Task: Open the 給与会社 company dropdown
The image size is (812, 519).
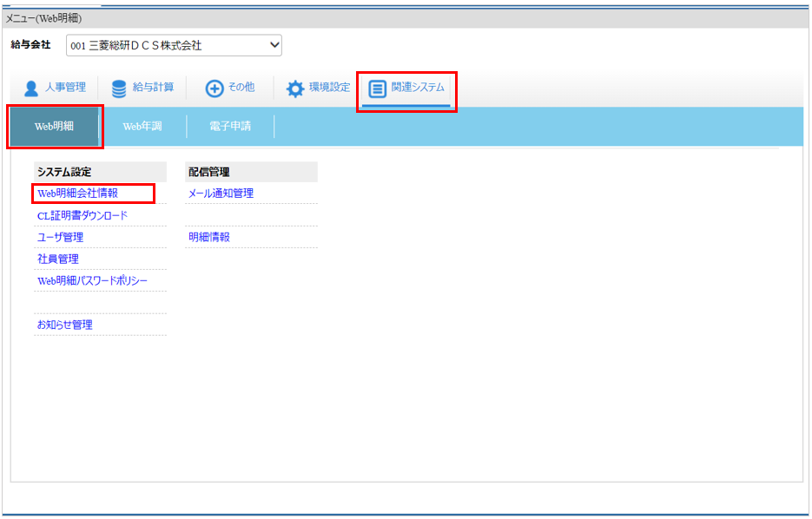Action: pos(174,45)
